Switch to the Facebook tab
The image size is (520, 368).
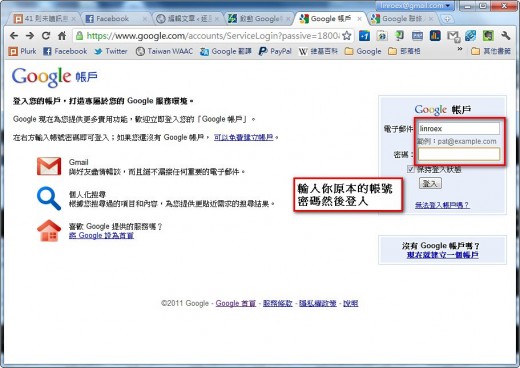click(112, 19)
